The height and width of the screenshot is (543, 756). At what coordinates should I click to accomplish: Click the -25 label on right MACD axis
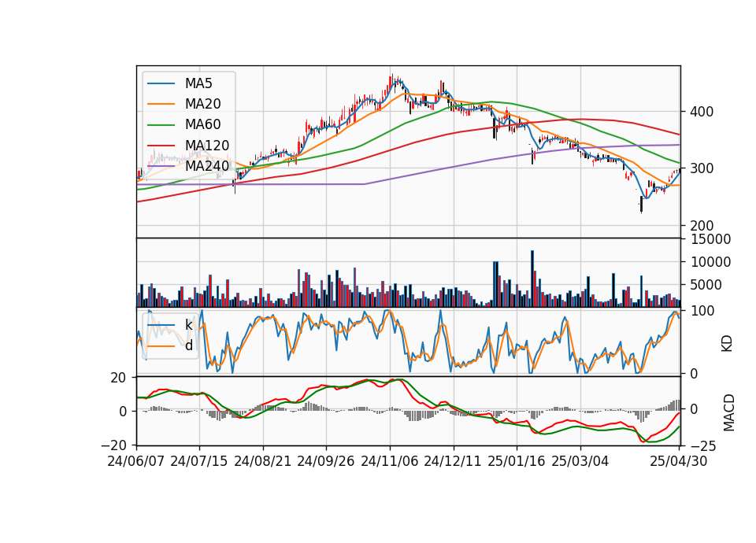point(703,447)
